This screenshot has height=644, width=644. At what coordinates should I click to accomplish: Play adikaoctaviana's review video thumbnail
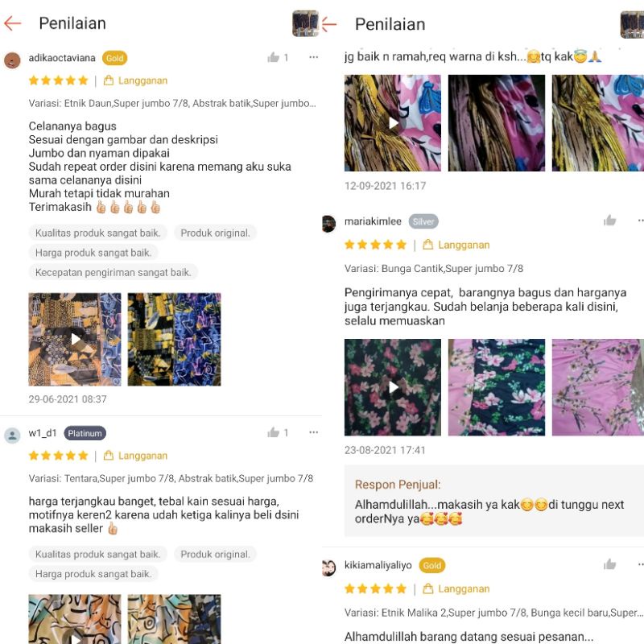[x=75, y=339]
